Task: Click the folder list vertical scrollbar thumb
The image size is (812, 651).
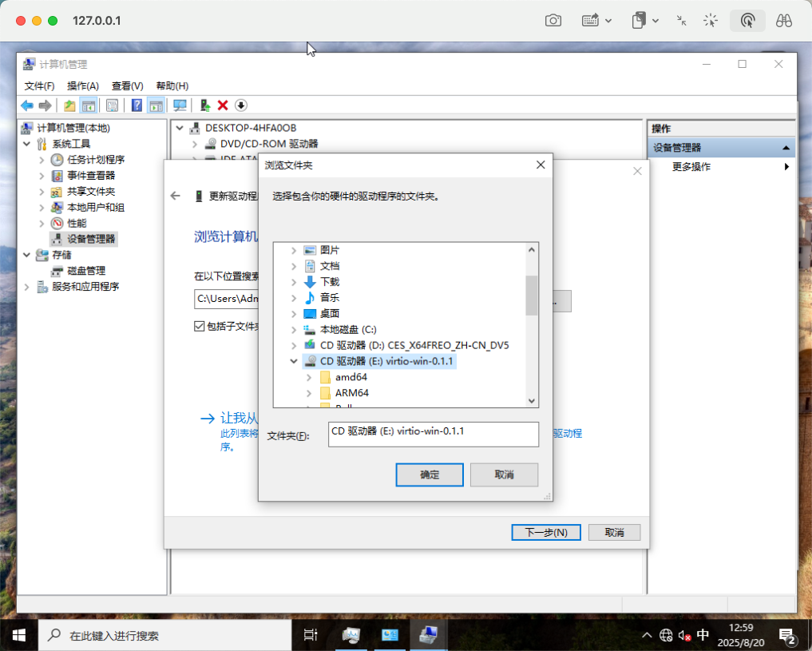Action: [x=532, y=296]
